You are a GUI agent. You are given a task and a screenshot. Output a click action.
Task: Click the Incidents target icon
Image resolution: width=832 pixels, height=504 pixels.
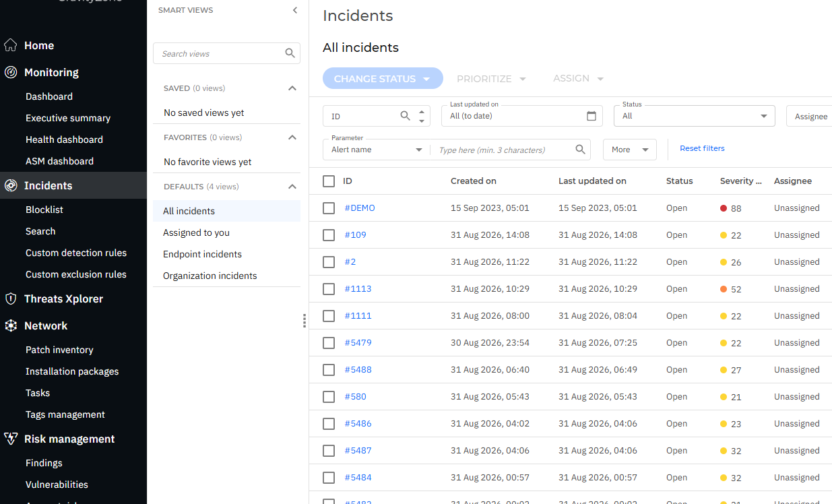[11, 185]
